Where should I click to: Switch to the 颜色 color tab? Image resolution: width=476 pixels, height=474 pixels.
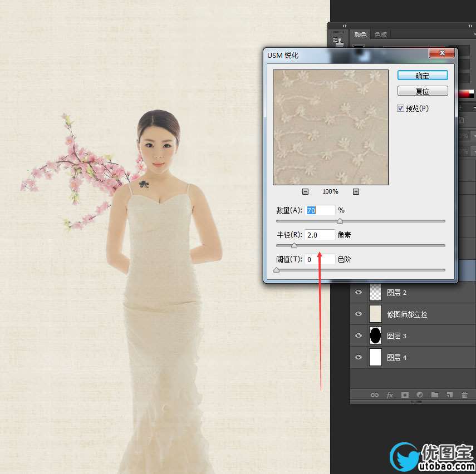point(361,34)
